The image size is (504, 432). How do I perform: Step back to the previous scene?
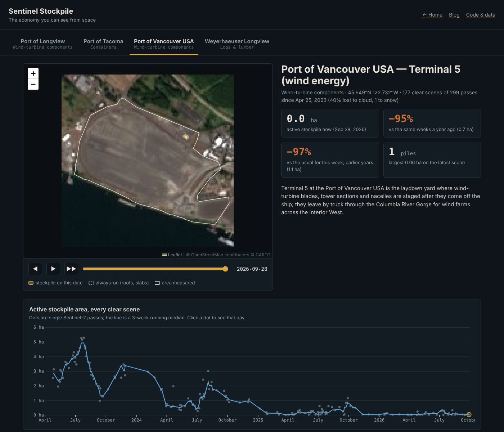35,269
